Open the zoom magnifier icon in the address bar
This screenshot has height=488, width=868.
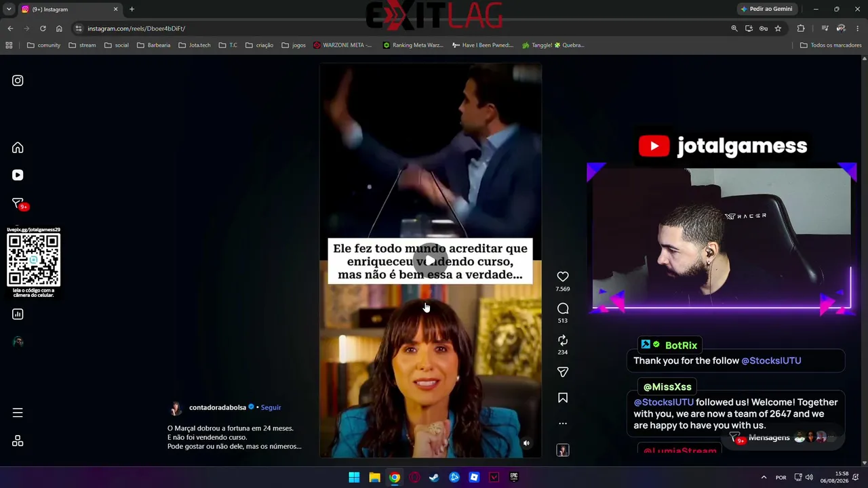(x=734, y=28)
